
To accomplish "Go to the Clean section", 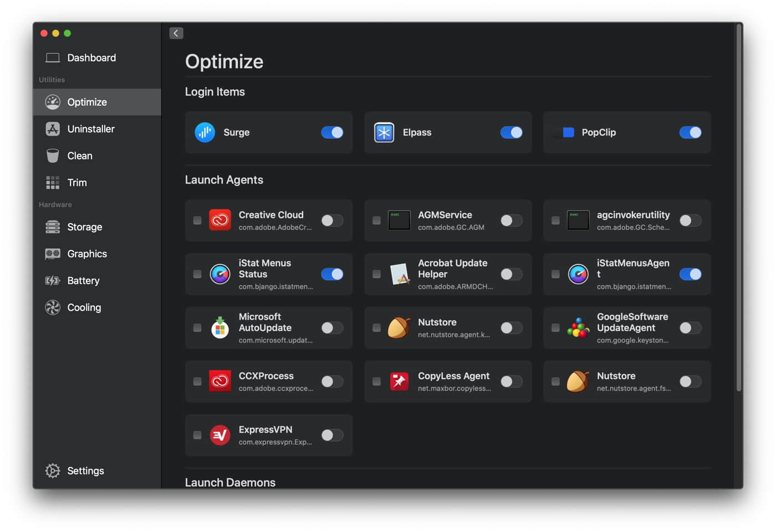I will (x=97, y=156).
